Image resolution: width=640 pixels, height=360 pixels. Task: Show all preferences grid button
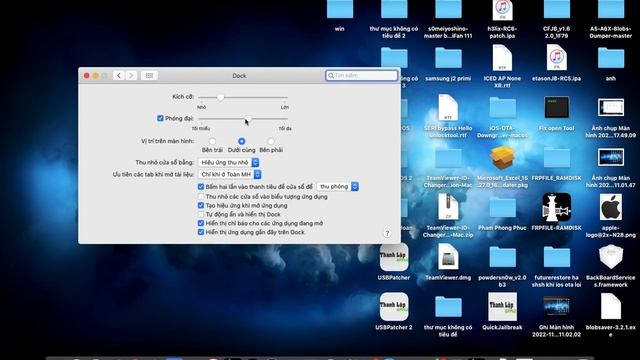pyautogui.click(x=149, y=76)
